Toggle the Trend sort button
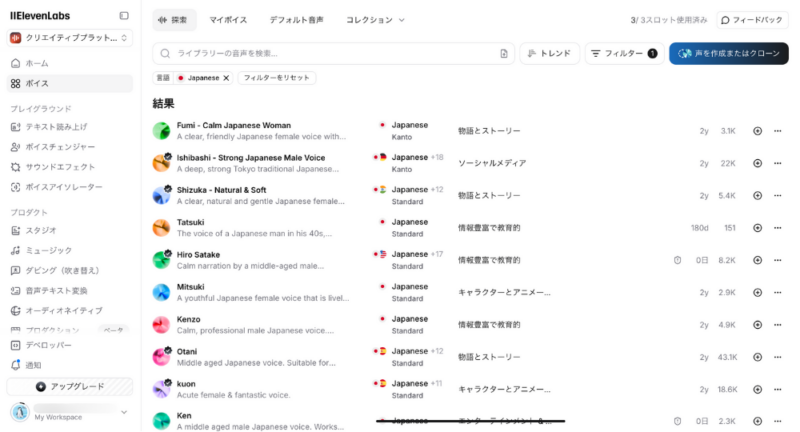 (550, 53)
